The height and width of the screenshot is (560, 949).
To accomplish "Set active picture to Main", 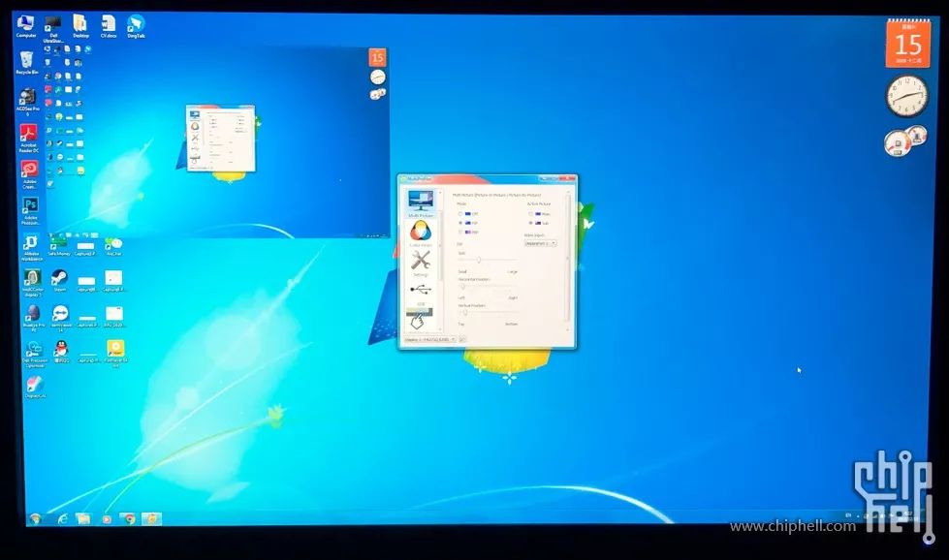I will tap(531, 214).
